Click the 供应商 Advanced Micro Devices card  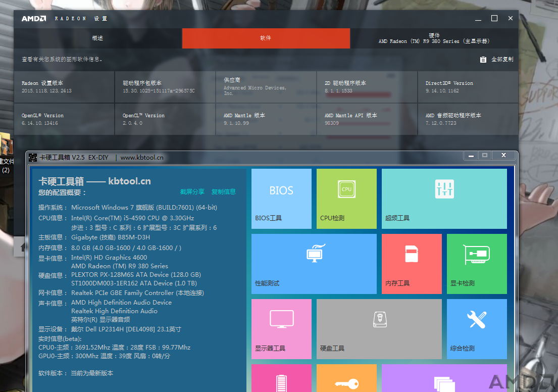click(266, 87)
